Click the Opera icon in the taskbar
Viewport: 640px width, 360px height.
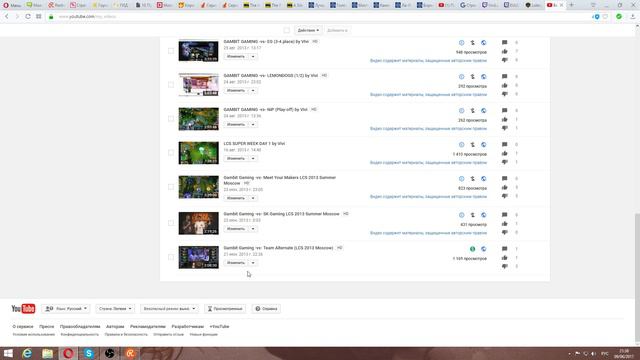point(68,353)
